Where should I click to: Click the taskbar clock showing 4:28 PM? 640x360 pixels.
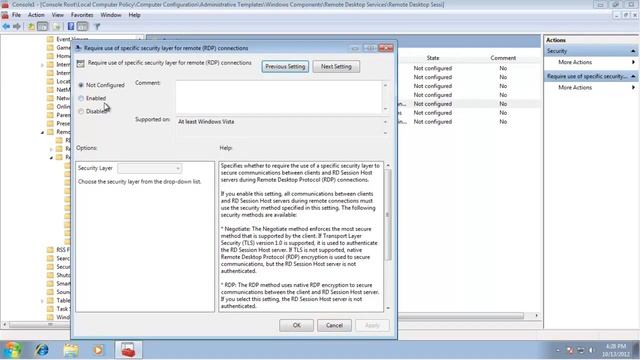point(616,350)
